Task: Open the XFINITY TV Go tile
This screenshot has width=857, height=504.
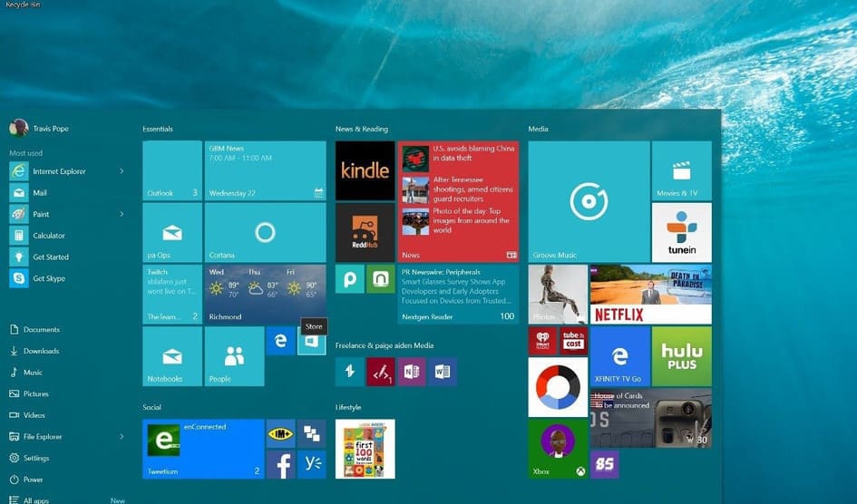Action: point(619,356)
